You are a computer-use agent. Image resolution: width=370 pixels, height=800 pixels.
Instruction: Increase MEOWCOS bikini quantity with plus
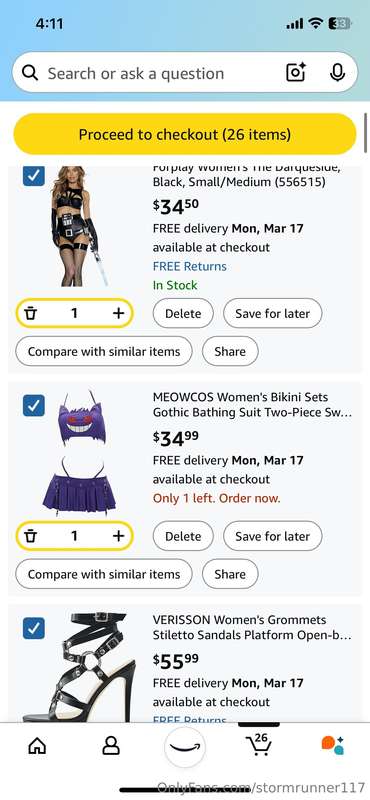pos(118,536)
